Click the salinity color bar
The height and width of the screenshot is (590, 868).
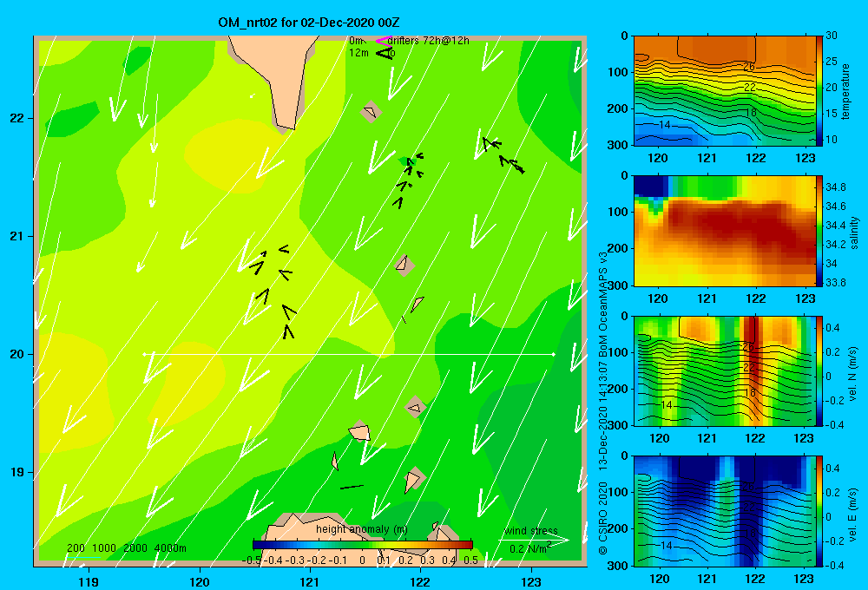(819, 231)
